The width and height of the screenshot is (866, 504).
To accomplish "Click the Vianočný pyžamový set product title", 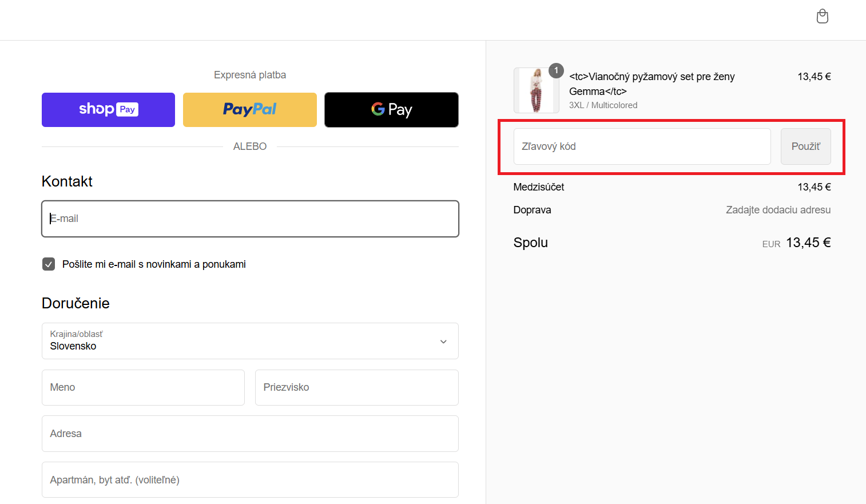I will [652, 84].
